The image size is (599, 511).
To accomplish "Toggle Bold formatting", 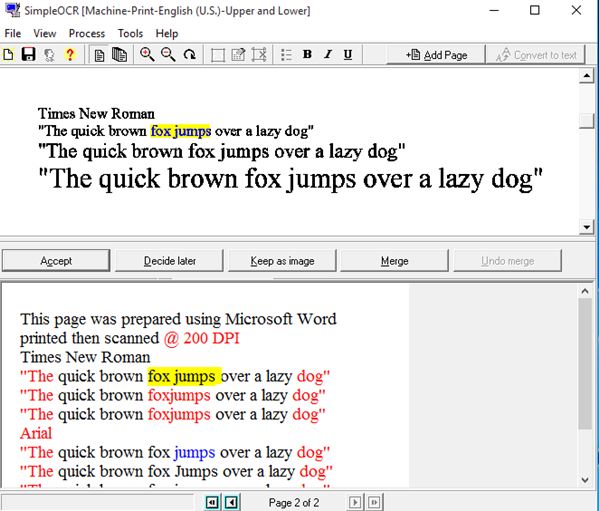I will [307, 55].
